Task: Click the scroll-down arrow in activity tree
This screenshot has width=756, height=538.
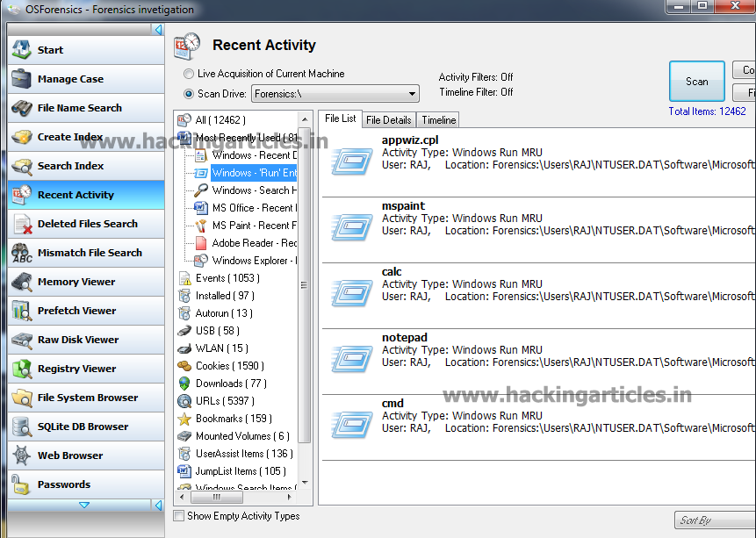Action: click(x=304, y=482)
